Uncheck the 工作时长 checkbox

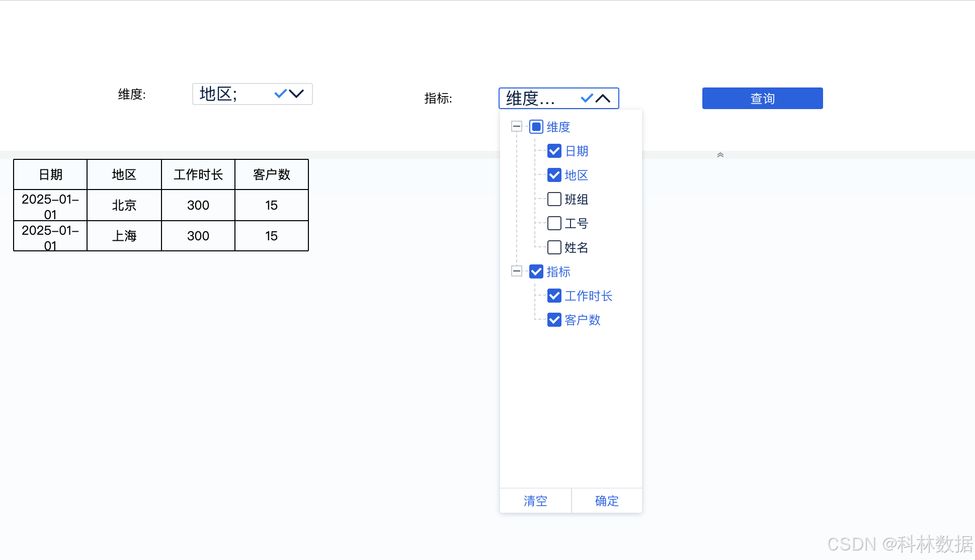pos(554,296)
